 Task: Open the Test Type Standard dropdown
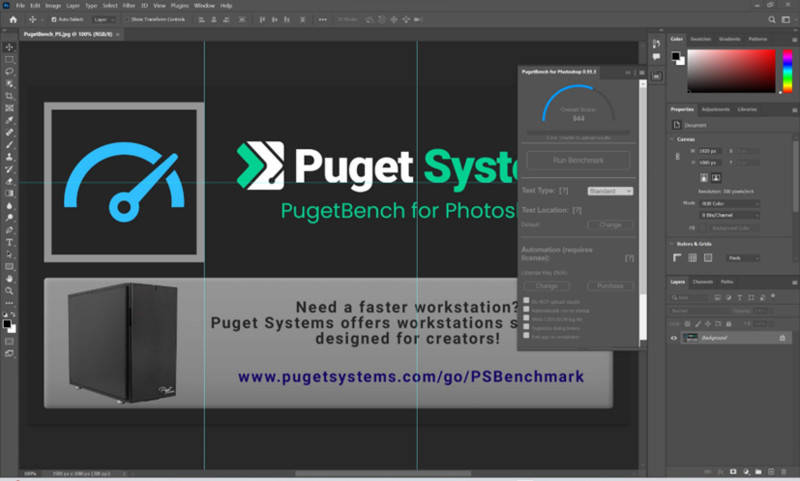(x=609, y=190)
